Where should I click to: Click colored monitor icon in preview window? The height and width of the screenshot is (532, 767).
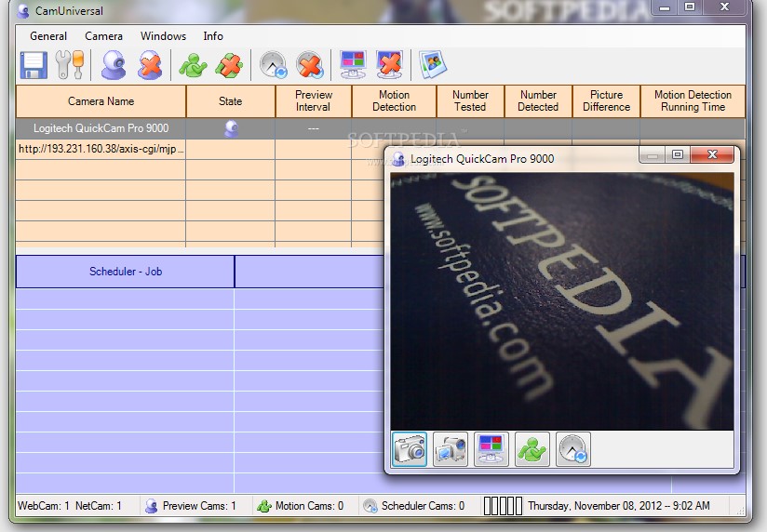click(491, 449)
